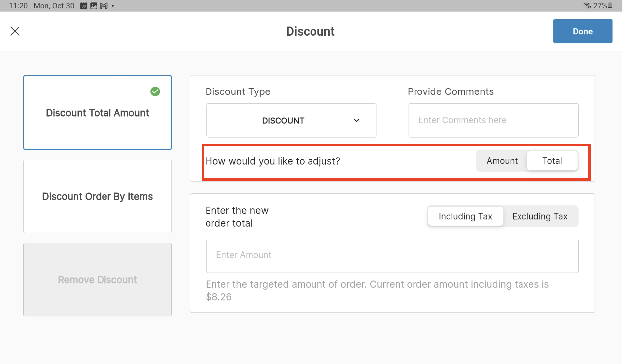This screenshot has width=624, height=364.
Task: Tap the battery indicator icon
Action: 610,6
